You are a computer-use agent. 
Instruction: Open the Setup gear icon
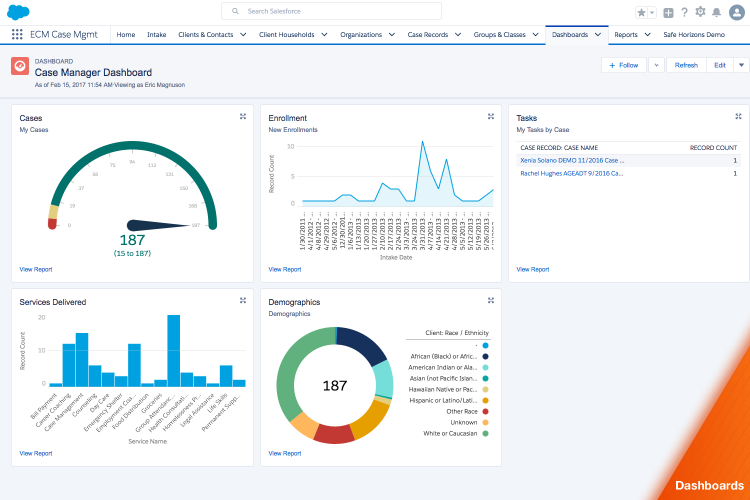700,12
